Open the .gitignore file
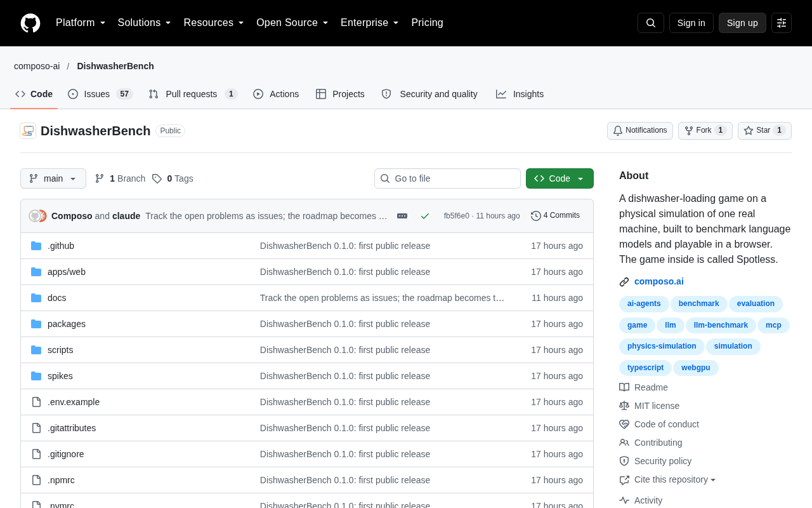Screen dimensions: 812x508 tap(66, 454)
